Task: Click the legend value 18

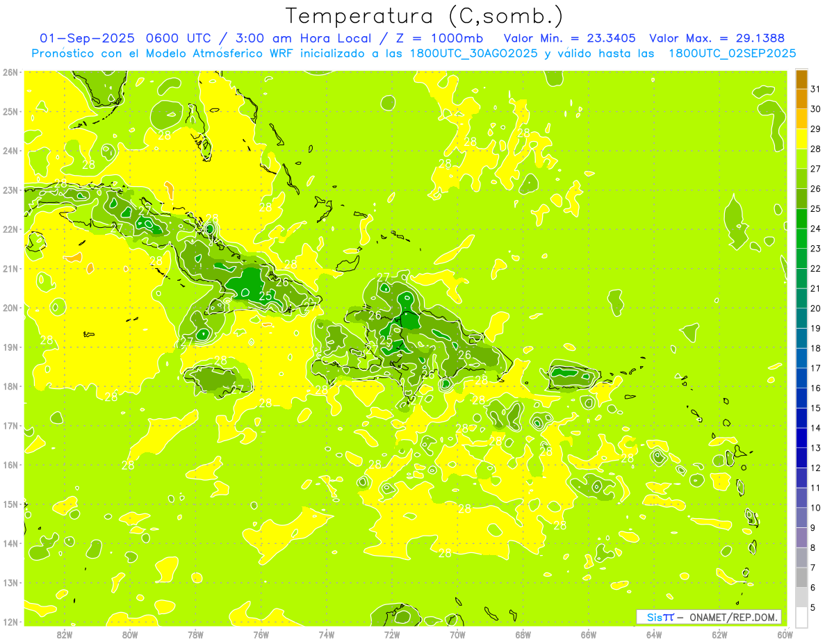Action: [815, 348]
